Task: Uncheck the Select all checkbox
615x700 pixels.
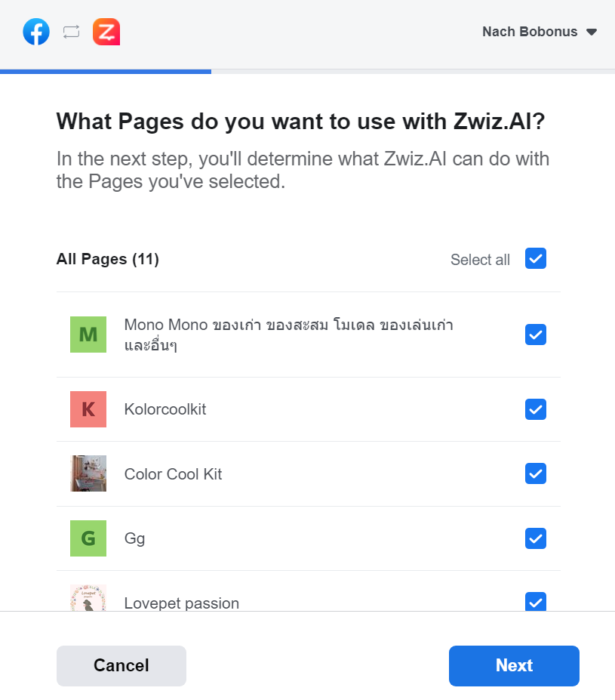Action: [536, 258]
